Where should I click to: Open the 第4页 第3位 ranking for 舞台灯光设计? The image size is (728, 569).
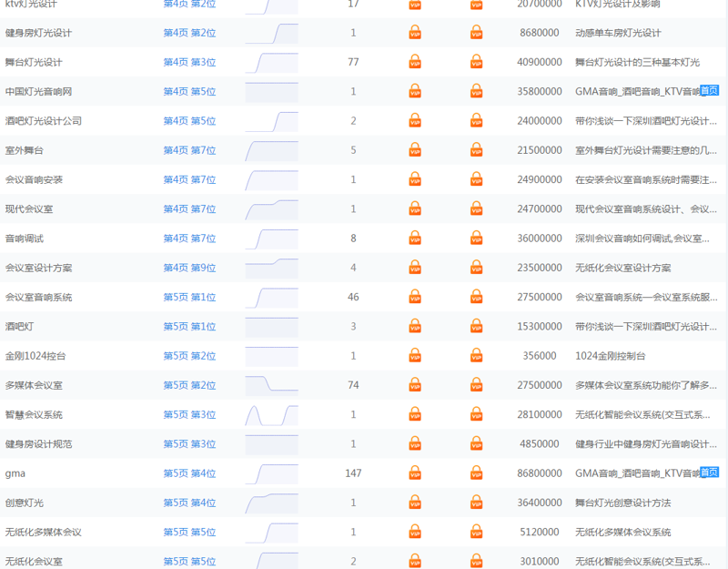(189, 62)
